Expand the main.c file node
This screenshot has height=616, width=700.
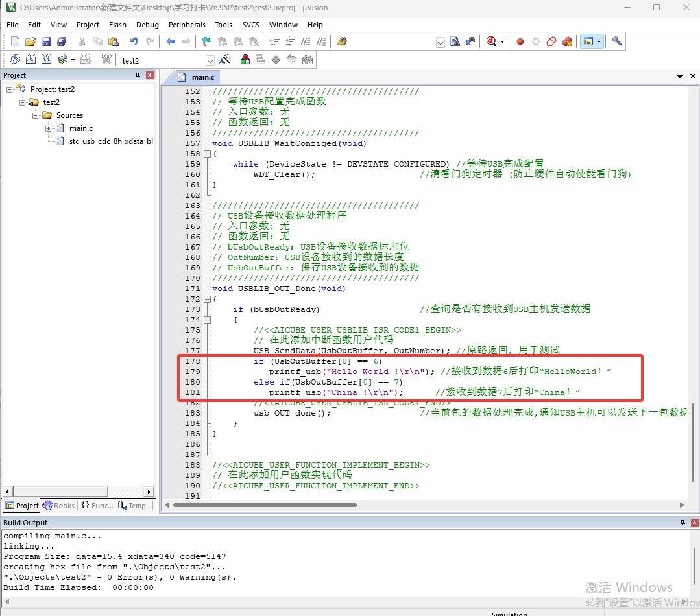point(48,128)
